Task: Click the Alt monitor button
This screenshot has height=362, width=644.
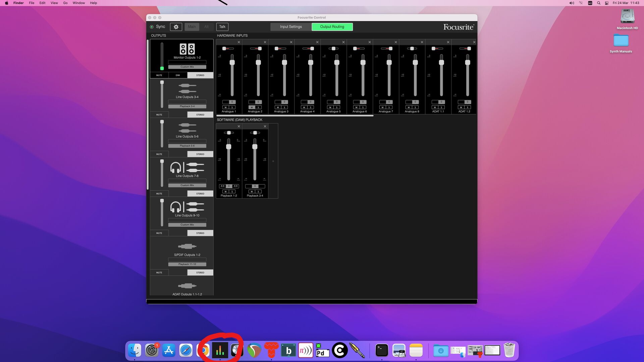Action: coord(206,27)
